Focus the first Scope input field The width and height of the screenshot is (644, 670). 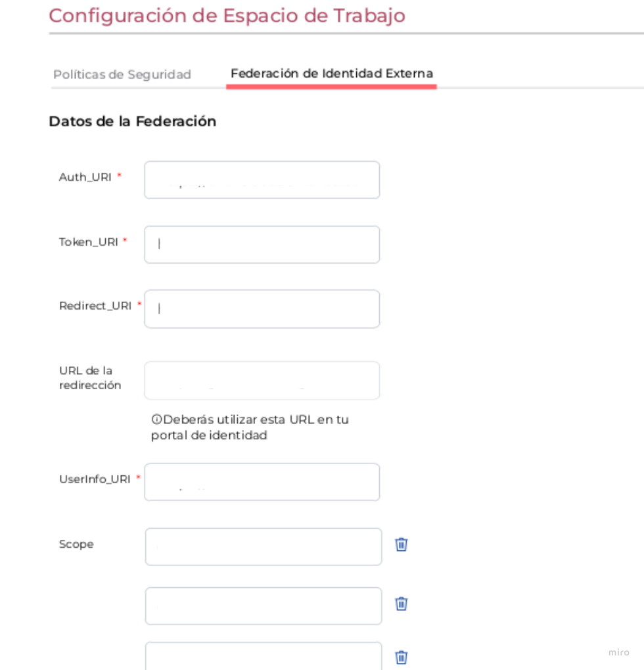pos(263,546)
